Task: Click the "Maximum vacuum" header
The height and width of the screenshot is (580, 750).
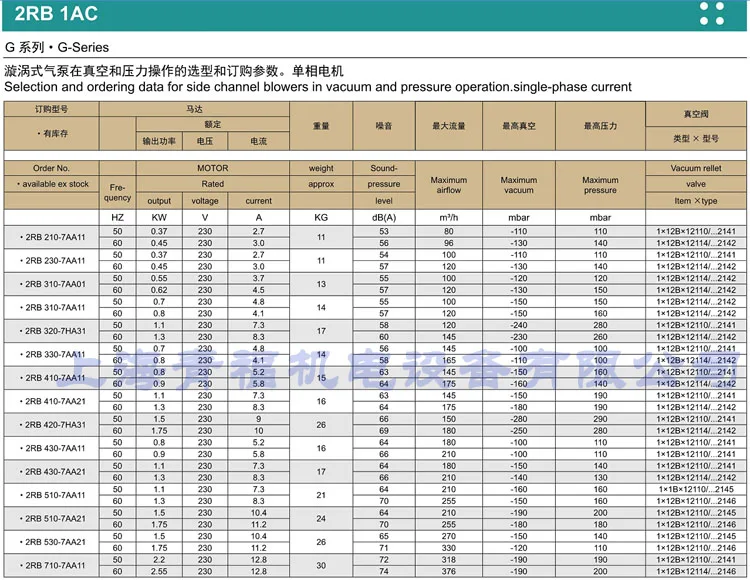Action: 519,185
